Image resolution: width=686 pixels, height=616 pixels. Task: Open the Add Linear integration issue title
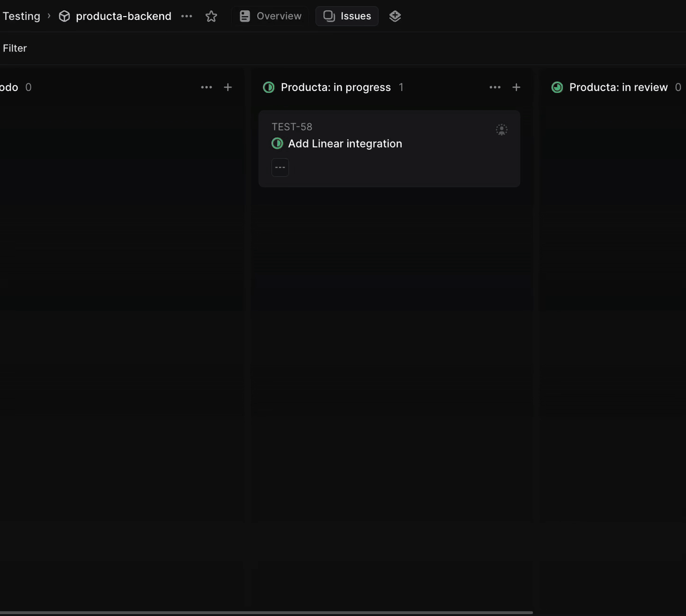(345, 144)
